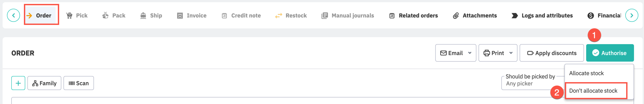Click the Invoice receipt icon

click(x=180, y=16)
